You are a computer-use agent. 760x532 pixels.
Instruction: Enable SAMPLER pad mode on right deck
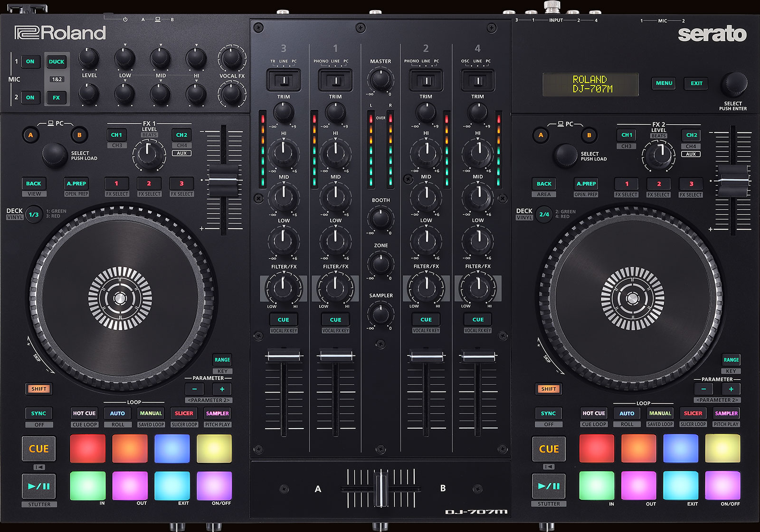(x=726, y=413)
